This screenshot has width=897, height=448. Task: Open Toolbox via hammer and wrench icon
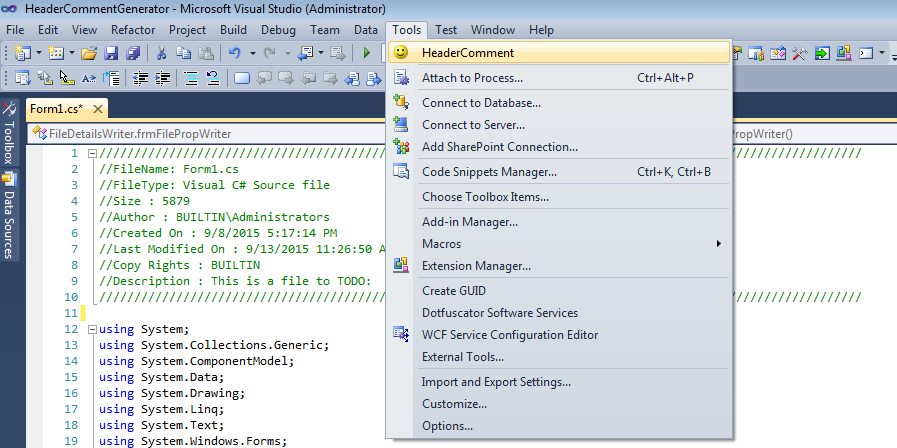pyautogui.click(x=800, y=53)
